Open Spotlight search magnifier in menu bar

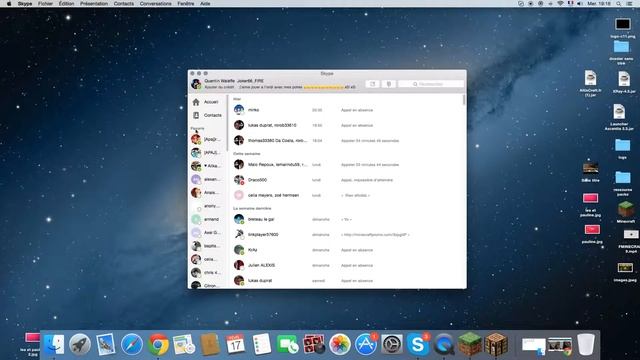619,4
